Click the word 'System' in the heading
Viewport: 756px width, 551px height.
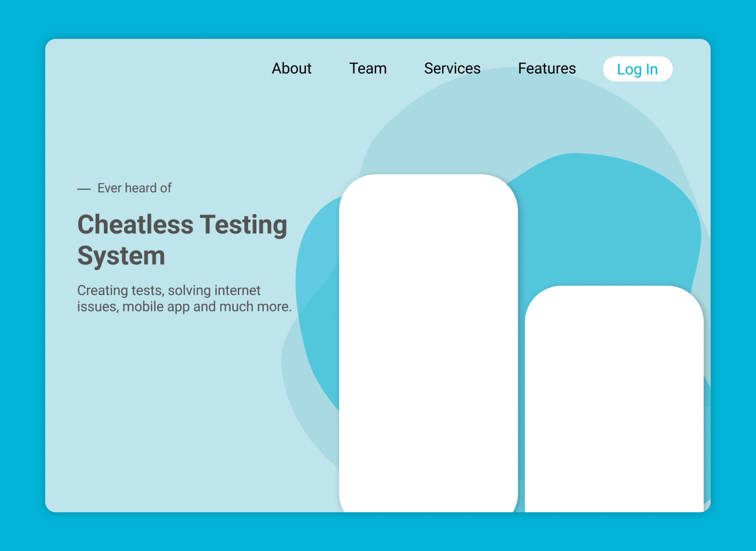(121, 256)
